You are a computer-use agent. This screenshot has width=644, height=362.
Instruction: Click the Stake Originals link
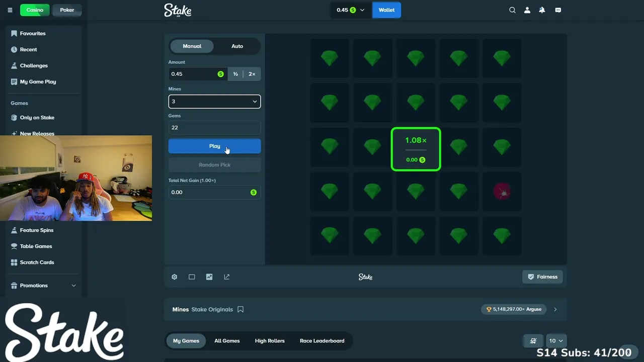pyautogui.click(x=212, y=310)
